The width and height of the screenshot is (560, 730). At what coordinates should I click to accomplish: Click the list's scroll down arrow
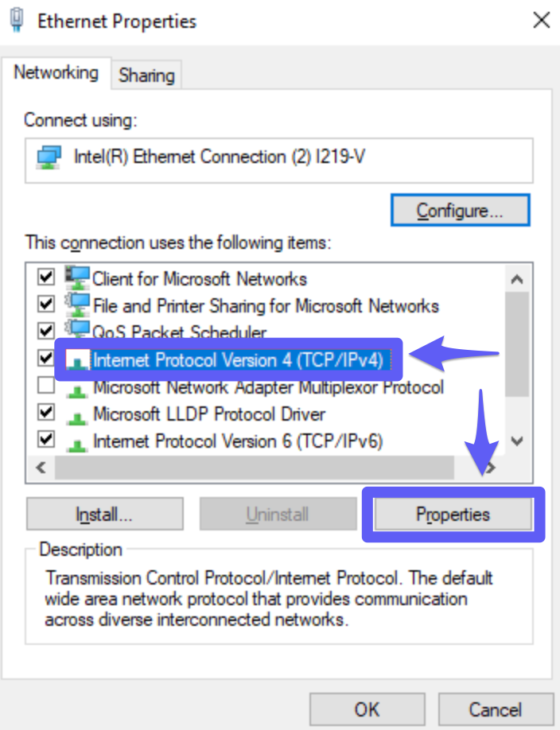point(517,441)
